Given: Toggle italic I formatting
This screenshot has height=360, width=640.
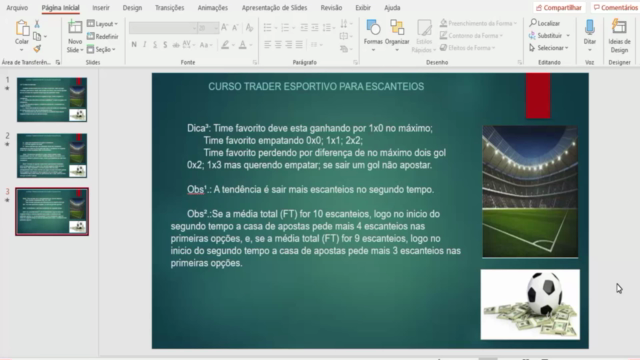Looking at the screenshot, I should point(144,44).
